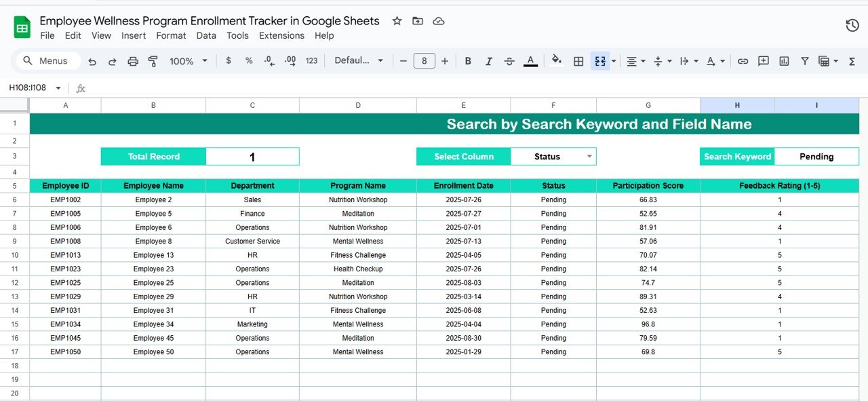Toggle bold formatting
This screenshot has height=401, width=868.
[468, 61]
